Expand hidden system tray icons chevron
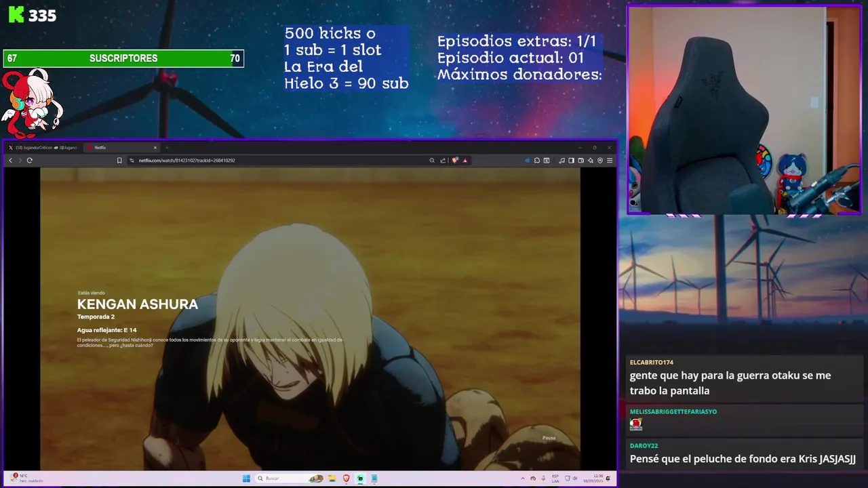 [x=523, y=479]
